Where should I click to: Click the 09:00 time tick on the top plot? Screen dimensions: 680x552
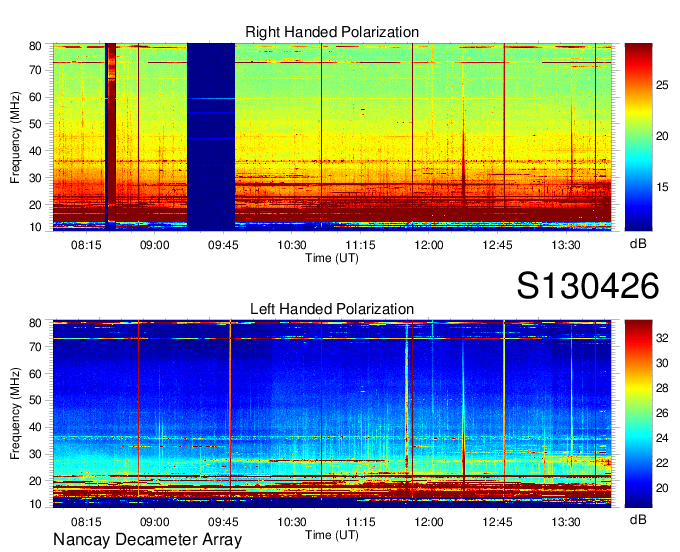pyautogui.click(x=154, y=245)
